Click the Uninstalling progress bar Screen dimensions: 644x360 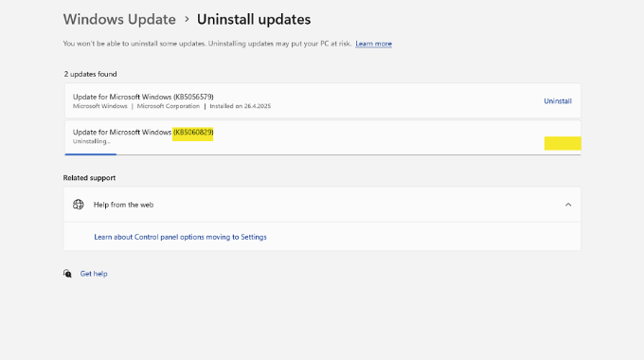tap(322, 154)
